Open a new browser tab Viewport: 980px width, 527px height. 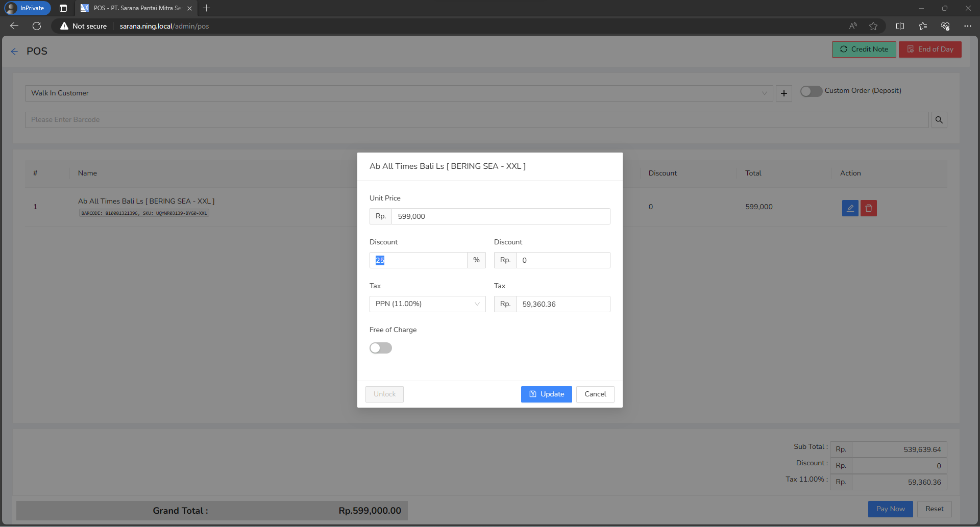(x=206, y=8)
